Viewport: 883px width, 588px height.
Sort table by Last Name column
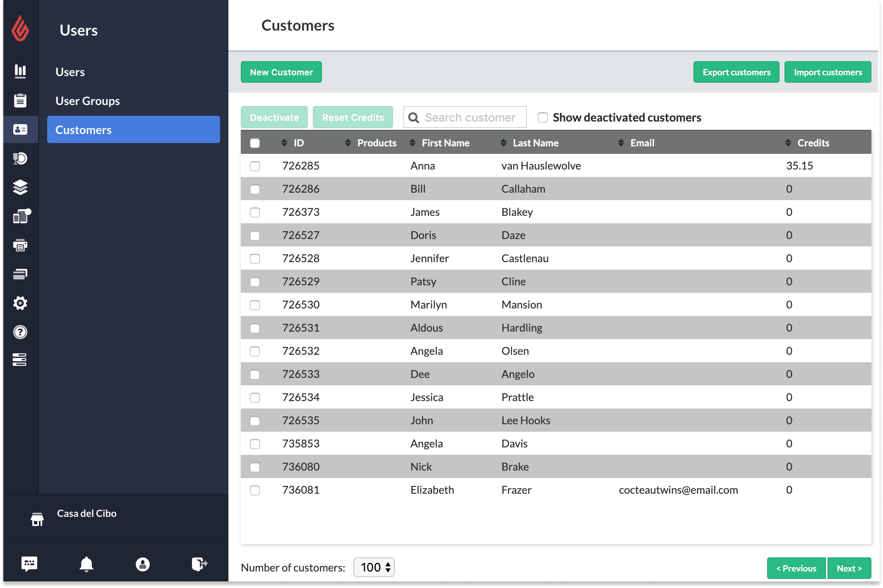click(530, 143)
